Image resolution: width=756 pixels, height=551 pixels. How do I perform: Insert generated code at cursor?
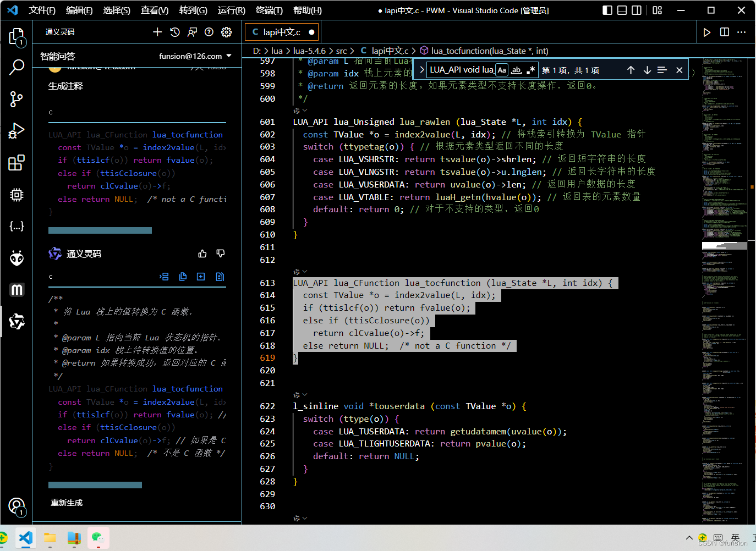click(x=164, y=277)
